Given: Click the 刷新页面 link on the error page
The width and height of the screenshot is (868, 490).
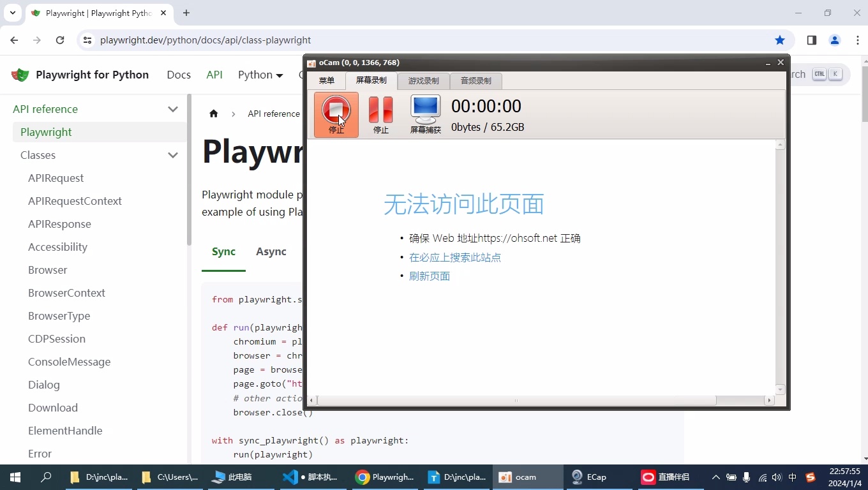Looking at the screenshot, I should [429, 276].
